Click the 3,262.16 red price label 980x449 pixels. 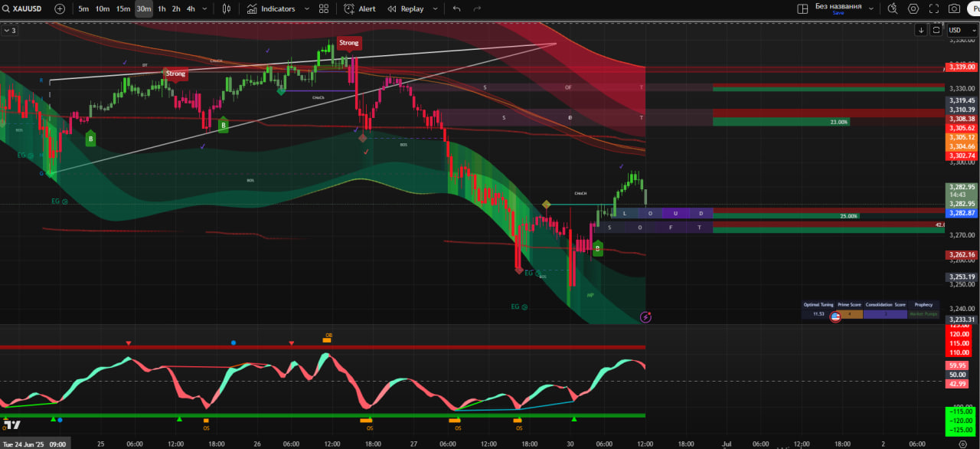tap(962, 254)
